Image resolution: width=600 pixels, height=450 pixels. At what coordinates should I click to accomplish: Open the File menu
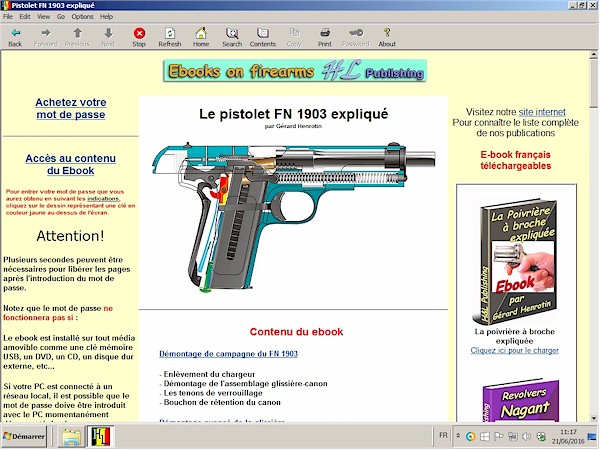(x=8, y=16)
